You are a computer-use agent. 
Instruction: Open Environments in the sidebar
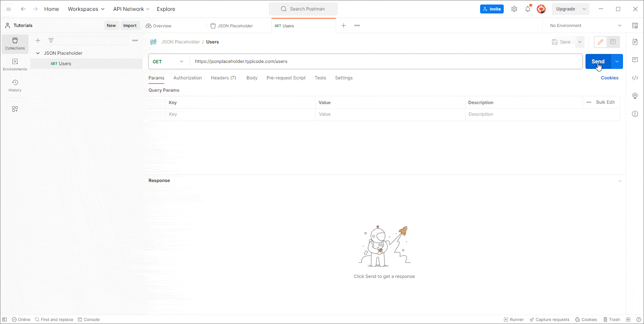coord(15,65)
